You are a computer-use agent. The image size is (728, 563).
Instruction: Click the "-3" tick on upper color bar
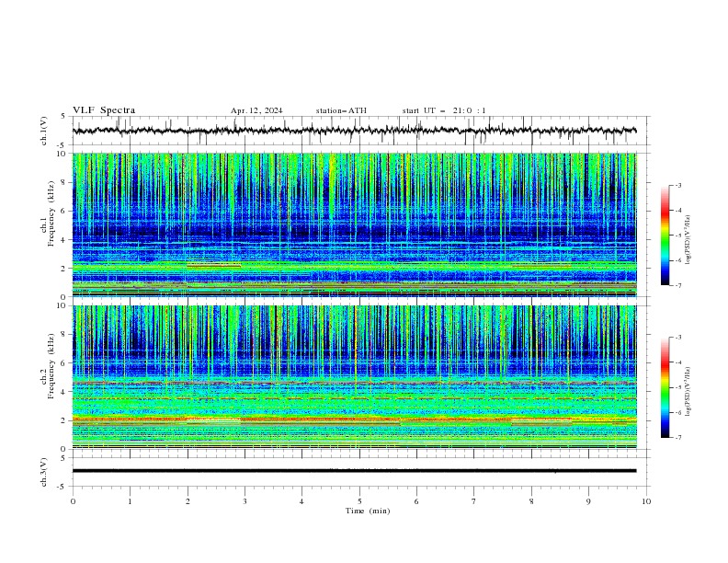pyautogui.click(x=677, y=185)
